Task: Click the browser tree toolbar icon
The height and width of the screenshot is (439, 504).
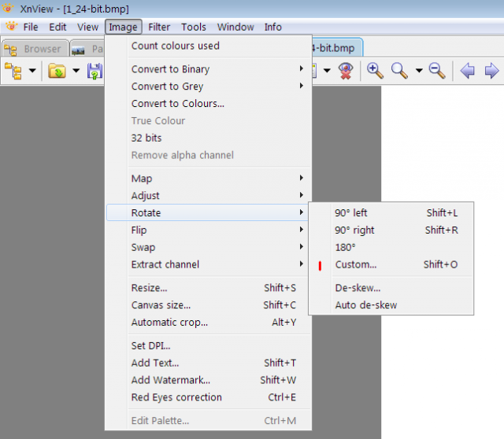Action: [13, 71]
